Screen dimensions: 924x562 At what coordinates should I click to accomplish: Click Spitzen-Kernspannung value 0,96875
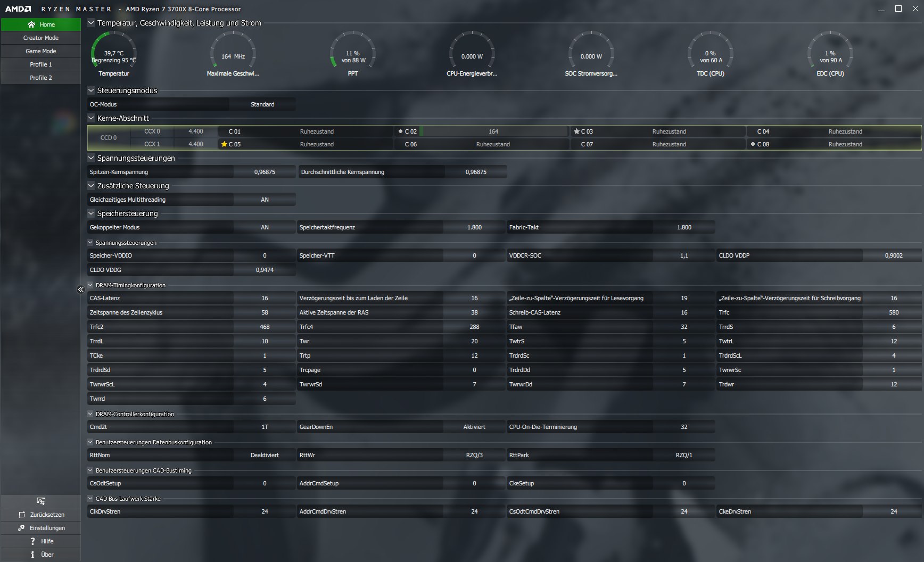[x=265, y=172]
